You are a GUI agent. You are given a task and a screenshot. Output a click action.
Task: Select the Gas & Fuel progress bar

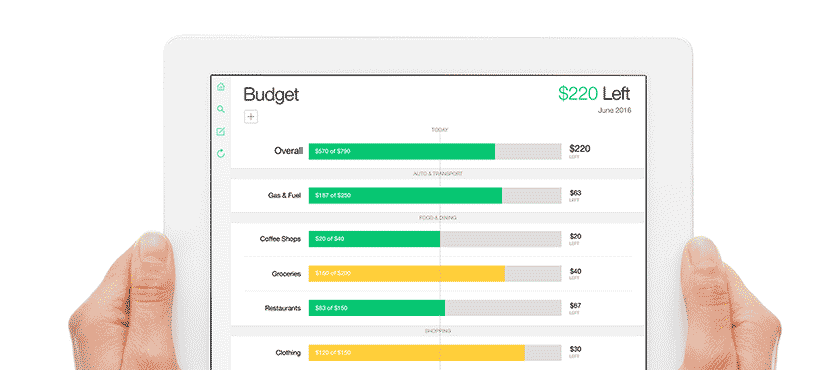[x=435, y=195]
